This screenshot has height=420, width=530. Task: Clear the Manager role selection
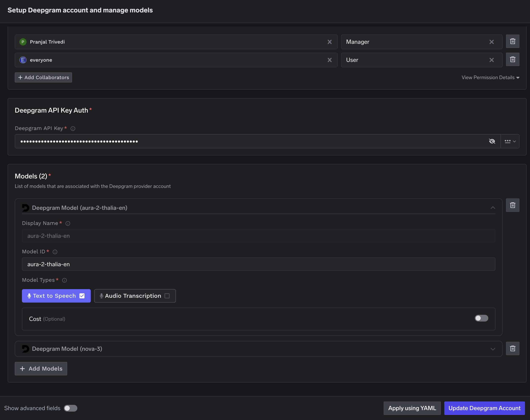click(x=491, y=42)
